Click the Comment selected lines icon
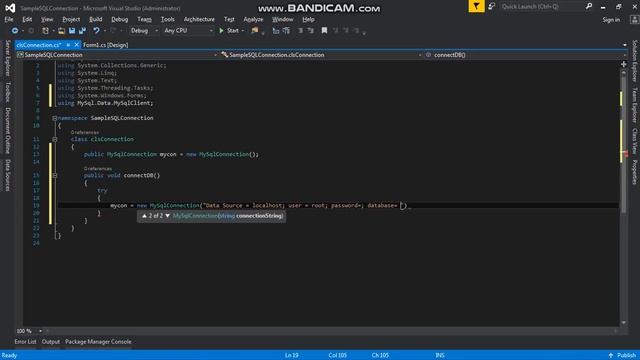 (276, 31)
